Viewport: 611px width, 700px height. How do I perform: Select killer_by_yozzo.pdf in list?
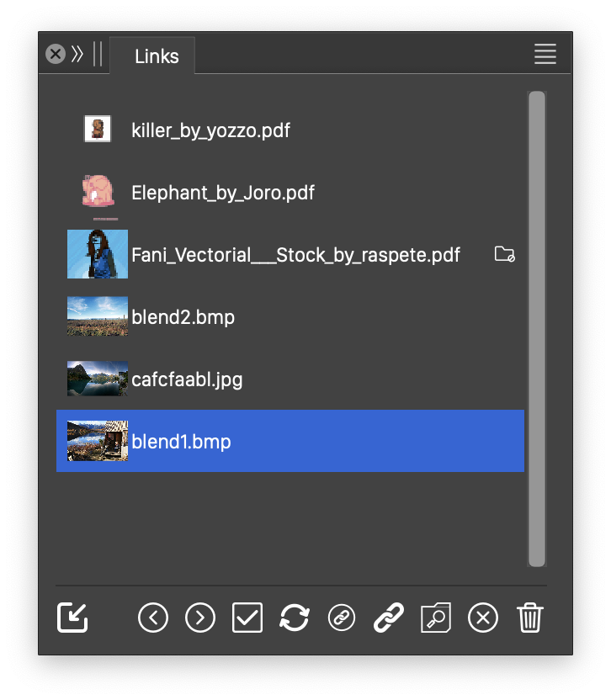coord(210,130)
